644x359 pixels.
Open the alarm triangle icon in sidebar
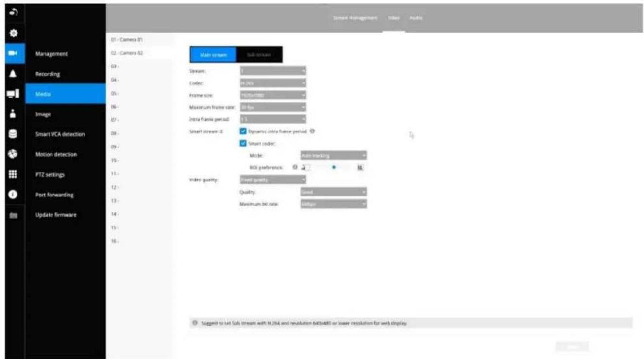click(x=14, y=73)
